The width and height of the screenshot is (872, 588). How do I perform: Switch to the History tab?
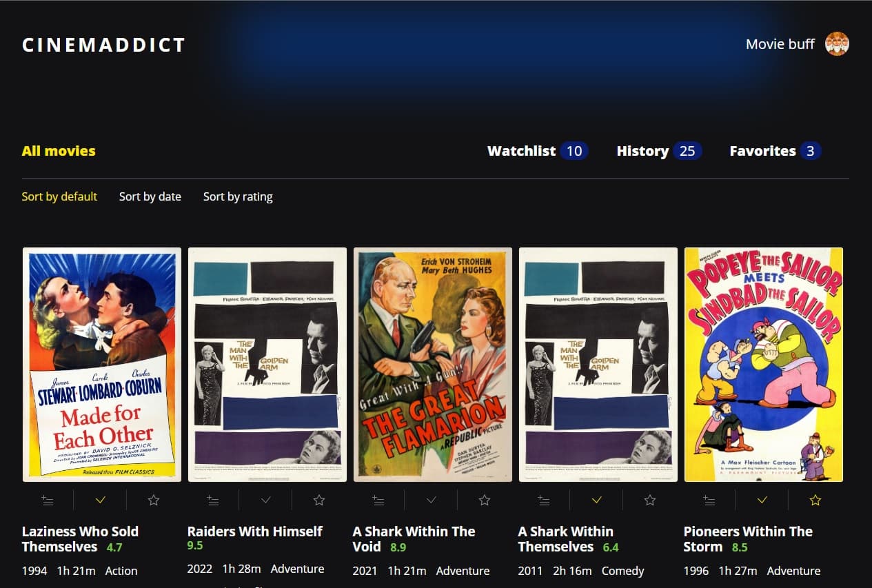pyautogui.click(x=658, y=151)
